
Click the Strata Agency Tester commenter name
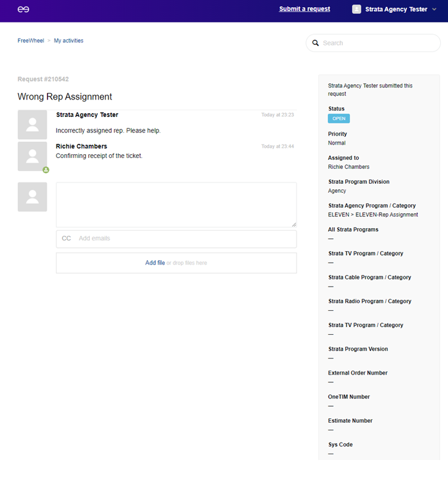pyautogui.click(x=87, y=115)
